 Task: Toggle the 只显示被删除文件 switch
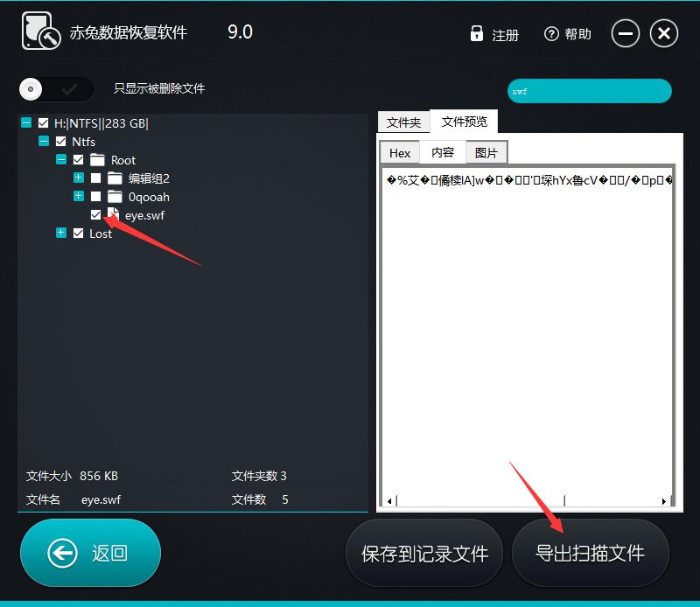click(56, 89)
